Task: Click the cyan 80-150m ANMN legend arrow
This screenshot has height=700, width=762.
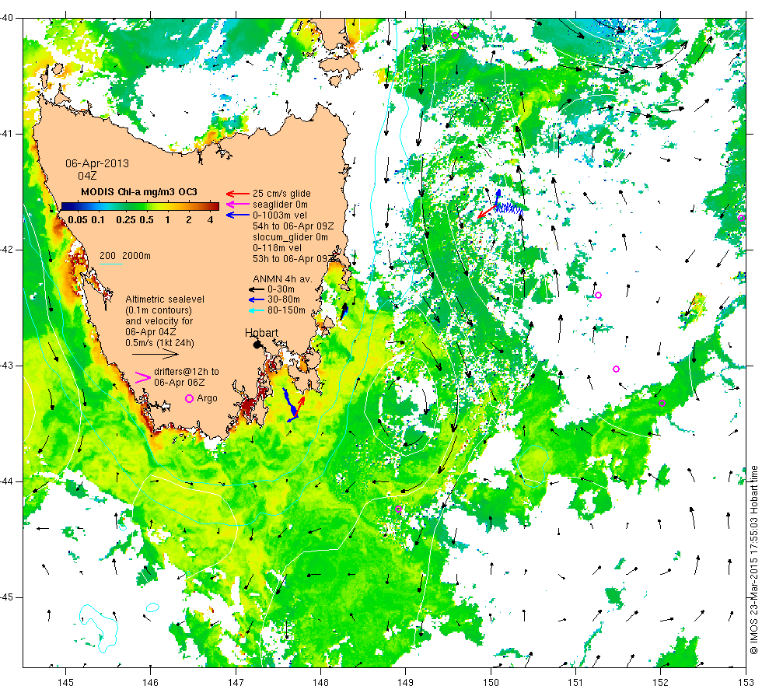Action: click(257, 310)
